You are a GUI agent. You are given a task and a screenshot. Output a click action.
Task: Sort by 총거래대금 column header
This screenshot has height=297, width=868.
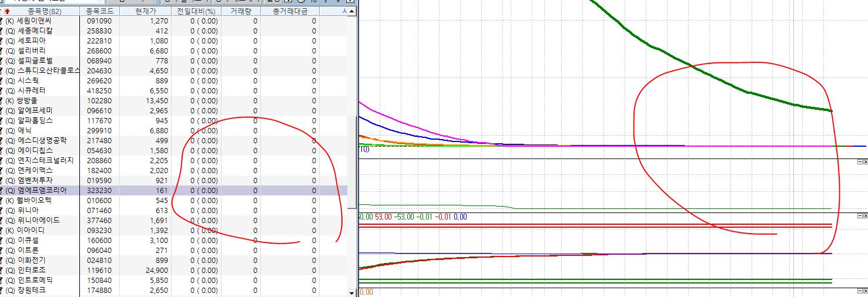291,11
